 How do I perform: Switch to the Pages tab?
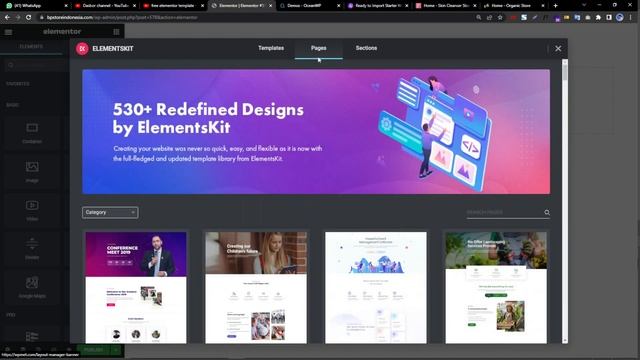click(318, 48)
